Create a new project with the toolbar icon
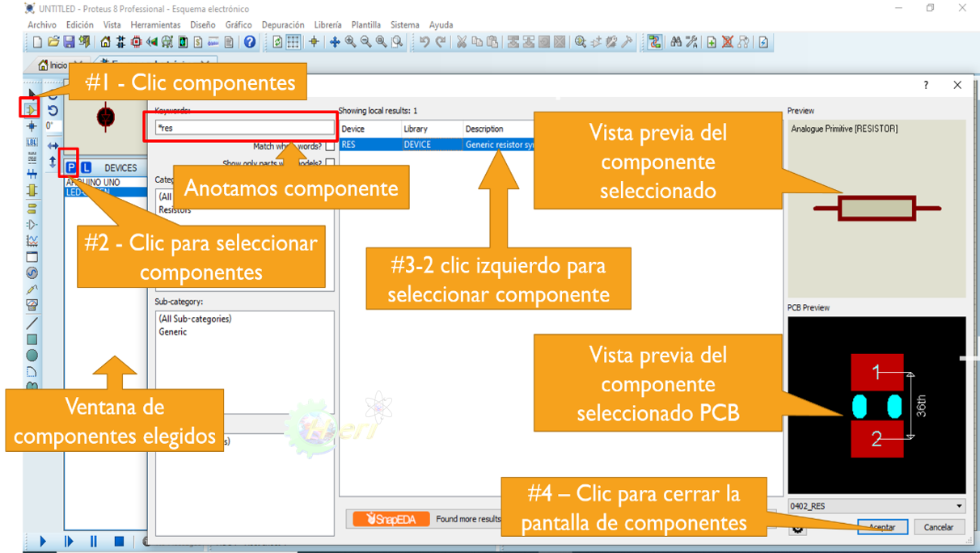This screenshot has height=553, width=980. (x=38, y=41)
